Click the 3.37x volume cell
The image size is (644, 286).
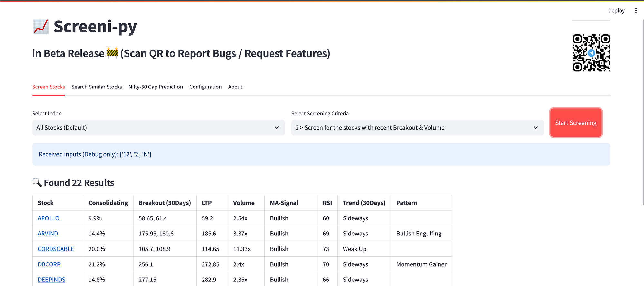pos(246,234)
